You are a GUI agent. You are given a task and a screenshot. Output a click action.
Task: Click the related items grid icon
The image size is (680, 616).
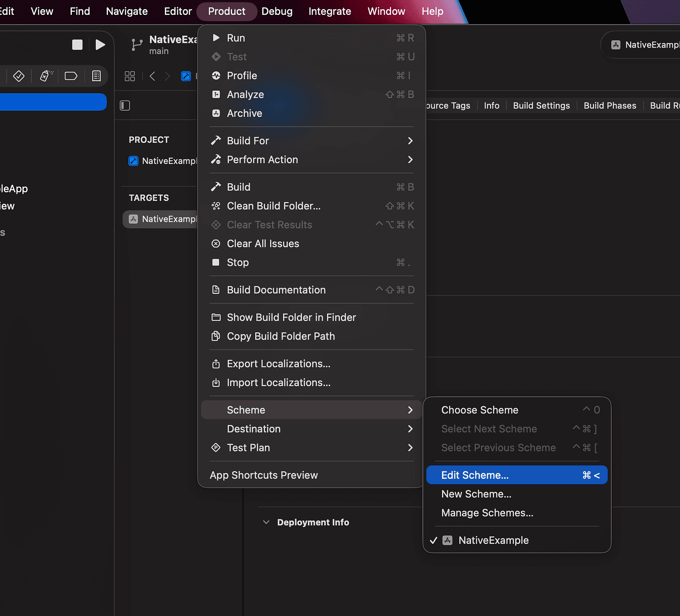pos(130,76)
